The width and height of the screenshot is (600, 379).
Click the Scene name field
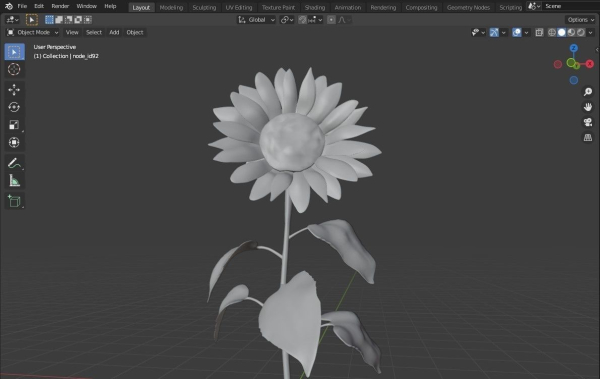pos(570,6)
